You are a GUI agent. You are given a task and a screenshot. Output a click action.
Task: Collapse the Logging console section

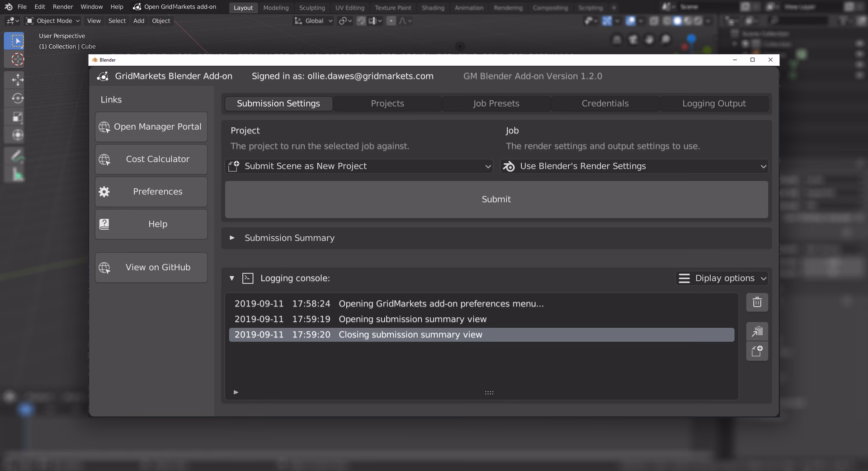click(232, 278)
